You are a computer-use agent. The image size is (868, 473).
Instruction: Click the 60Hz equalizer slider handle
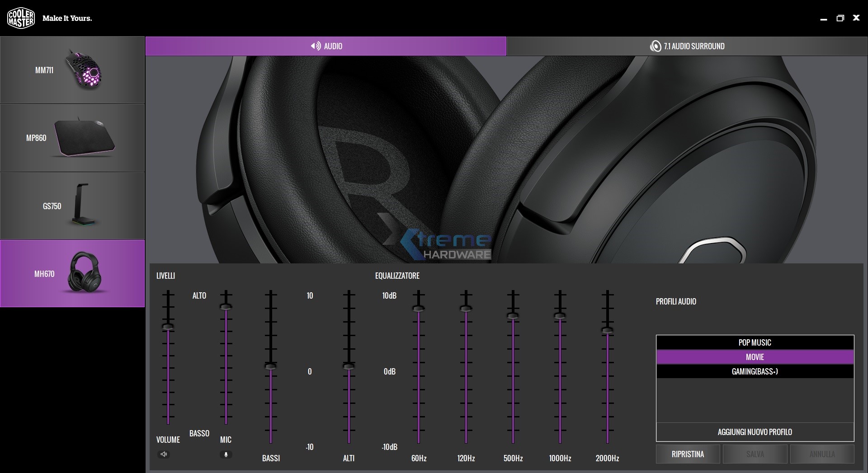[419, 309]
